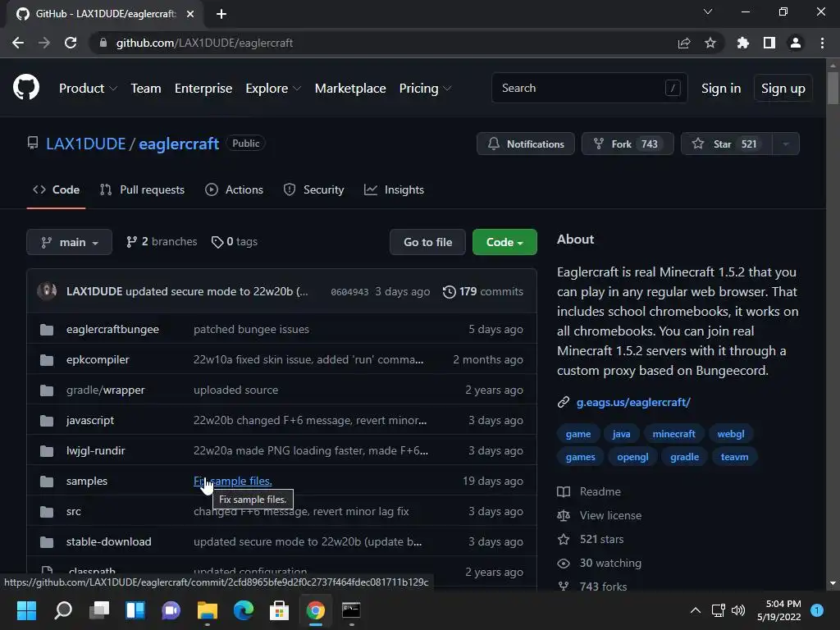840x630 pixels.
Task: Switch to Pull requests tab
Action: pos(142,189)
